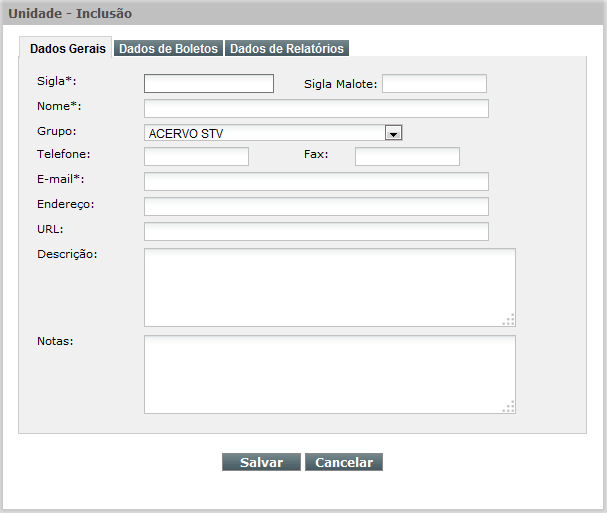Viewport: 607px width, 513px height.
Task: Click the Sigla input field
Action: click(209, 84)
